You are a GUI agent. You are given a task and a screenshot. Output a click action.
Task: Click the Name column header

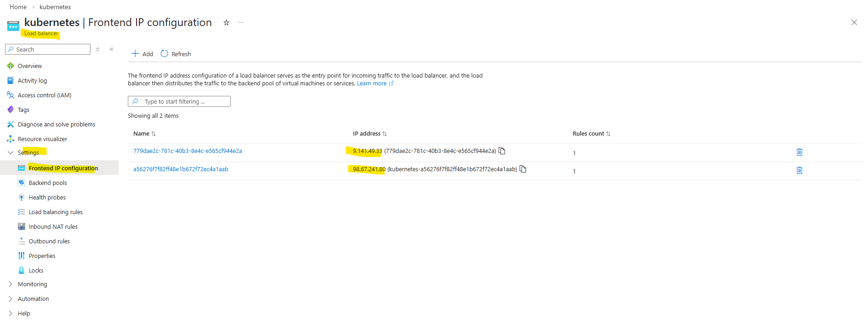click(x=142, y=134)
